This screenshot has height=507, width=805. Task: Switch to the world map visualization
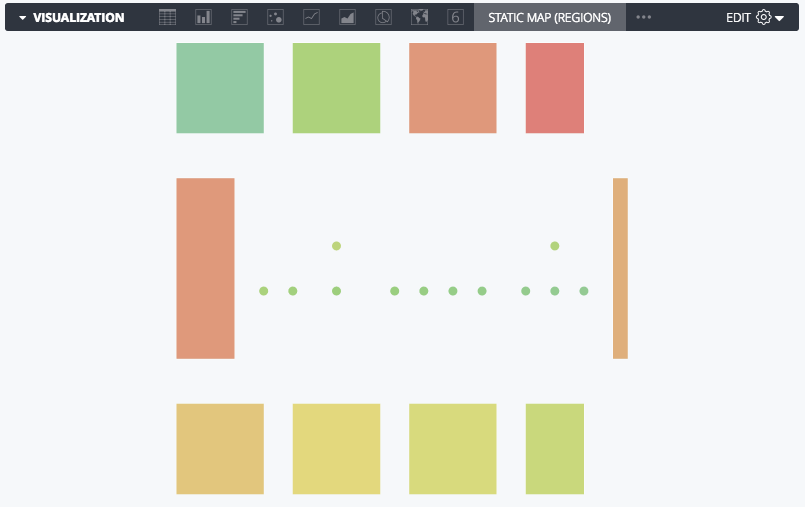click(419, 17)
